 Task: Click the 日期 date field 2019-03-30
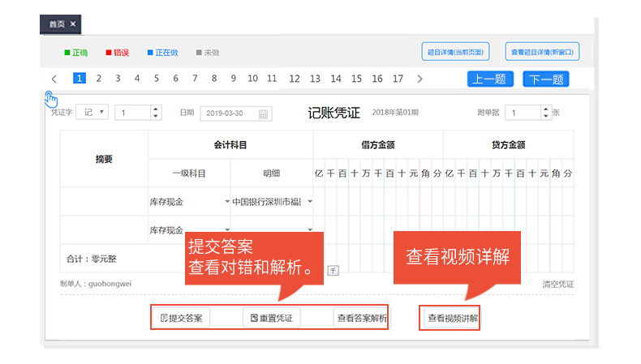pyautogui.click(x=236, y=113)
